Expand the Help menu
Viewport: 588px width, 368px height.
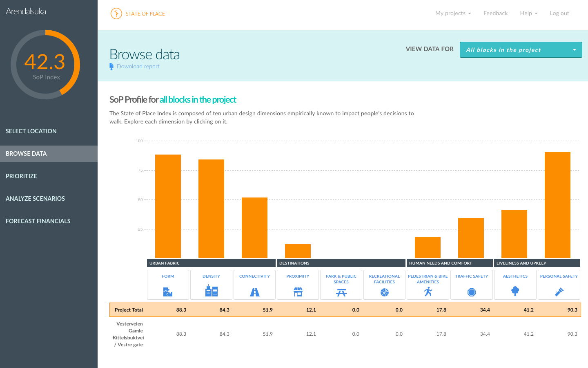coord(529,13)
